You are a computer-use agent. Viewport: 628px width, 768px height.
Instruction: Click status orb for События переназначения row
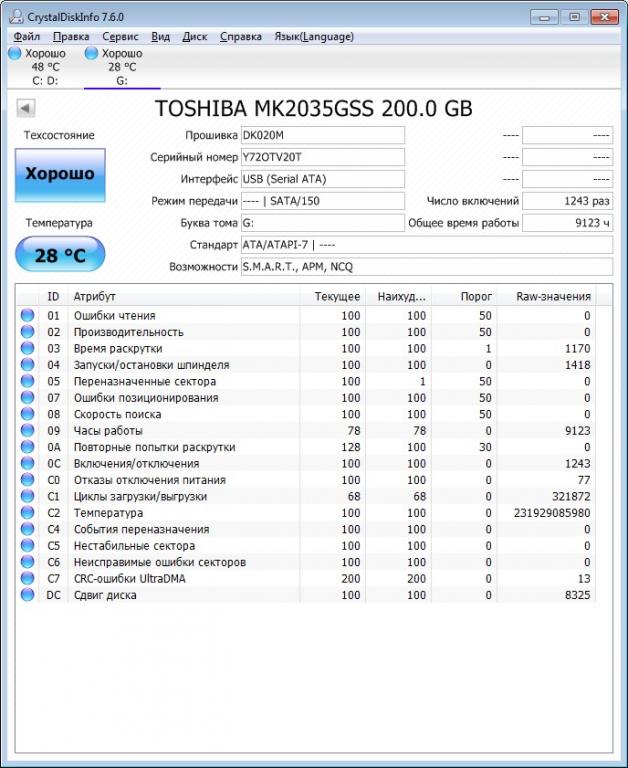click(x=27, y=529)
